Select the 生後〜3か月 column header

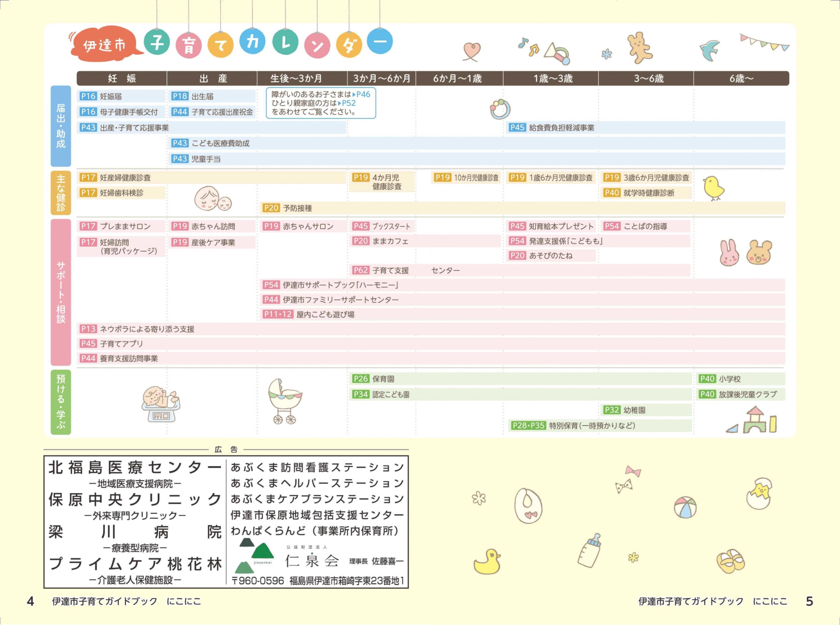pyautogui.click(x=302, y=78)
